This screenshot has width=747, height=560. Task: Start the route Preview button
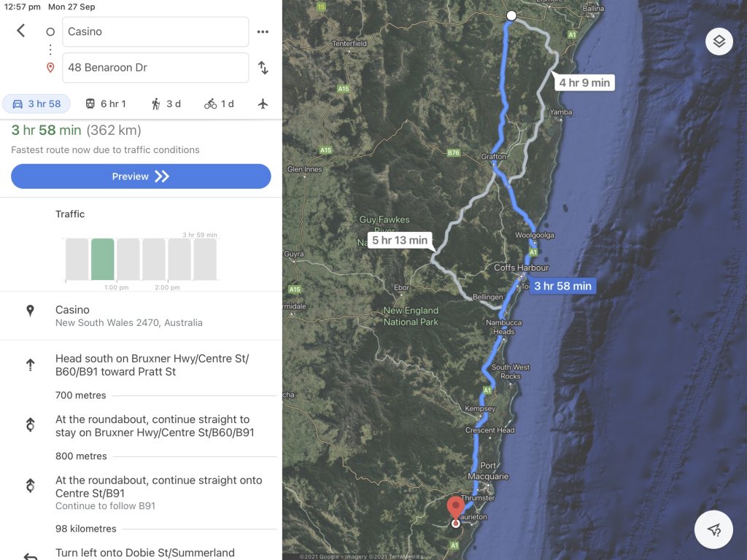(x=141, y=176)
